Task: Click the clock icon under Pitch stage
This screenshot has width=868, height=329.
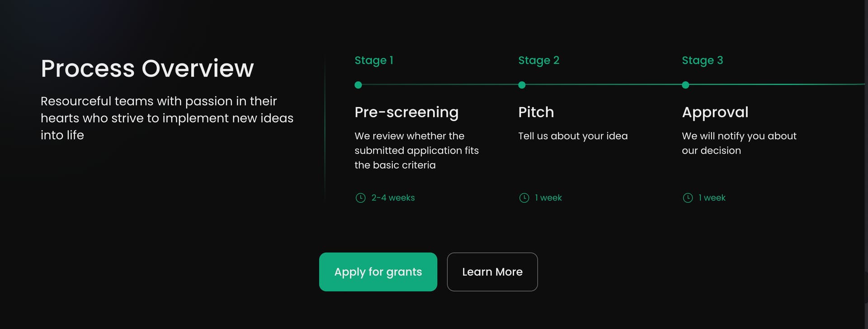Action: point(524,198)
